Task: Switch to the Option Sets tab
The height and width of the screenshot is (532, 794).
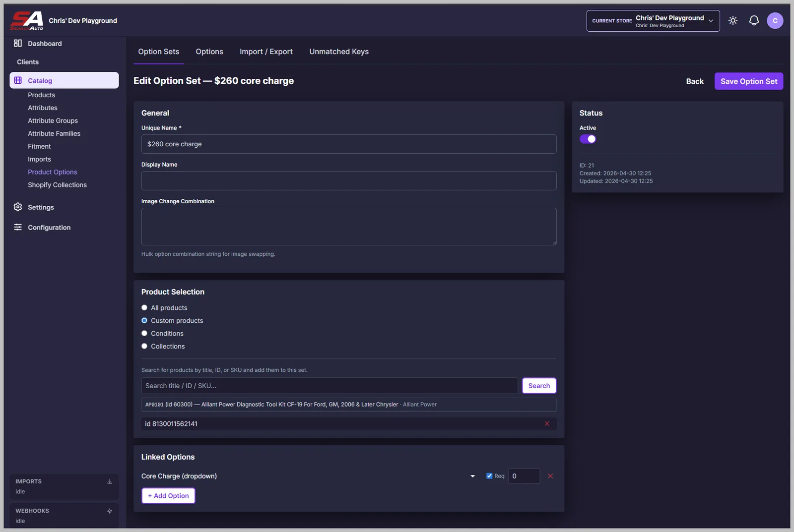Action: click(159, 52)
